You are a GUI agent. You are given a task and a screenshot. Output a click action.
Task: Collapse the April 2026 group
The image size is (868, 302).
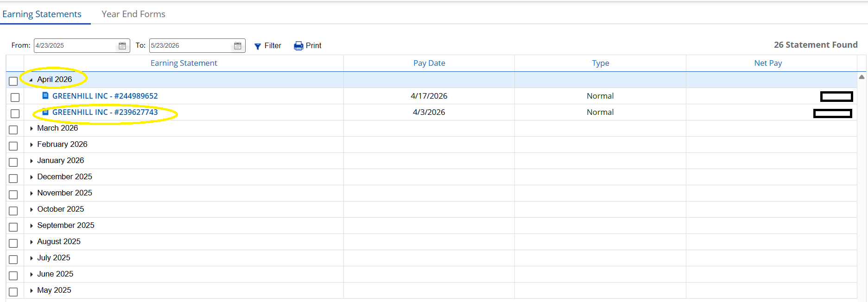31,80
